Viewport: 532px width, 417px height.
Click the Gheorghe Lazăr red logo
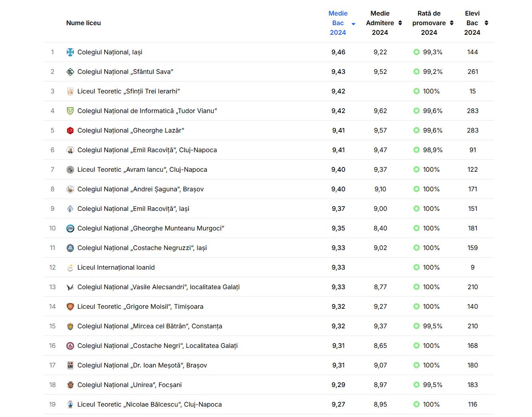[70, 131]
